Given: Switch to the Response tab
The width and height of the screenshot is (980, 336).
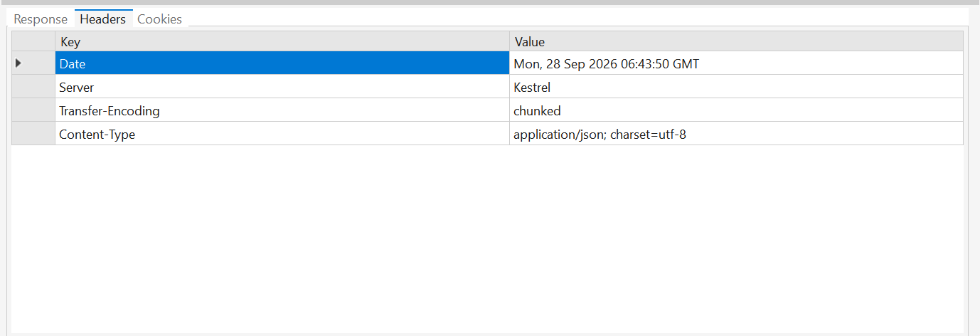Looking at the screenshot, I should 41,19.
